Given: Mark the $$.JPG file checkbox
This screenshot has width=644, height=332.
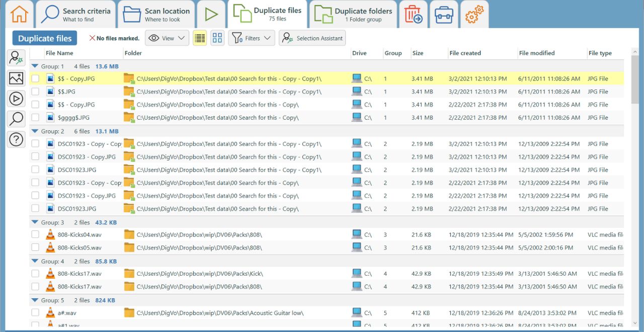Looking at the screenshot, I should coord(35,92).
